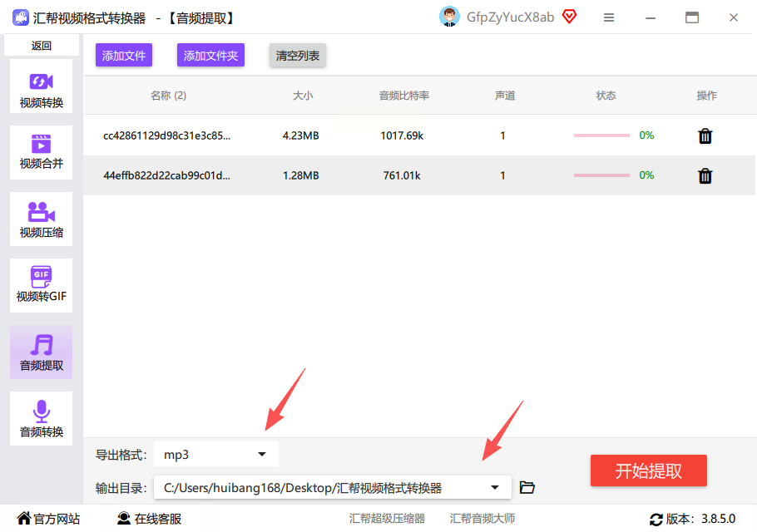Click the red VIP diamond badge
Viewport: 757px width, 532px height.
(569, 17)
